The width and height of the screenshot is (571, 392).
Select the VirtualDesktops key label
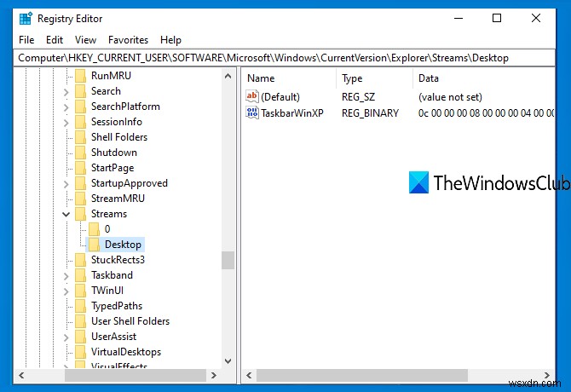click(126, 352)
